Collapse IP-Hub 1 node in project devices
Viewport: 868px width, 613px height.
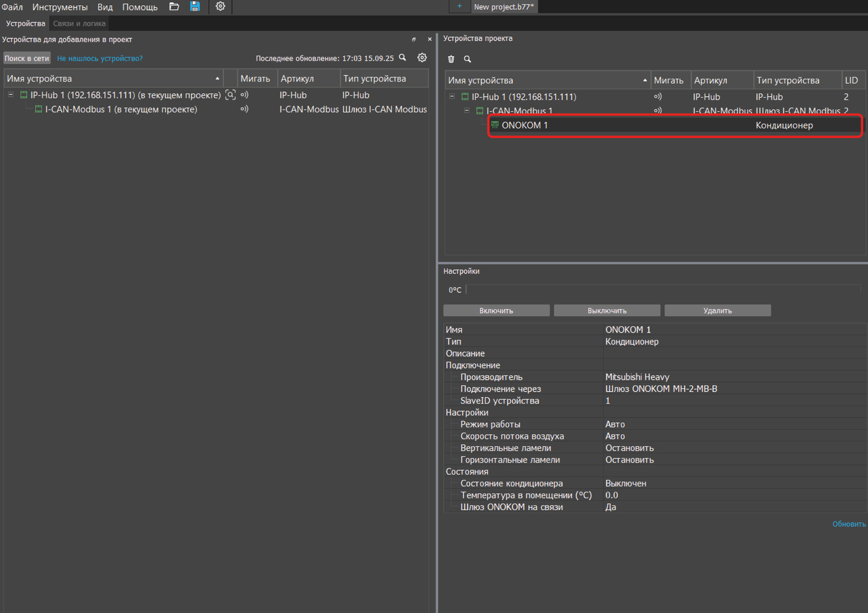pyautogui.click(x=452, y=97)
